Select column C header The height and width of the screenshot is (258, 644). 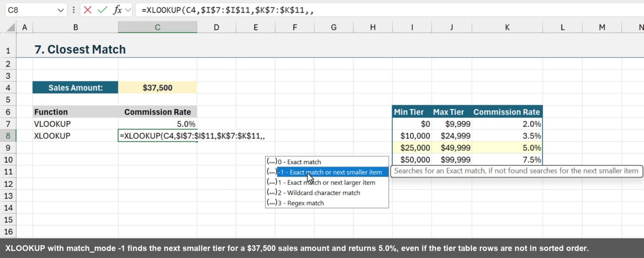click(157, 27)
